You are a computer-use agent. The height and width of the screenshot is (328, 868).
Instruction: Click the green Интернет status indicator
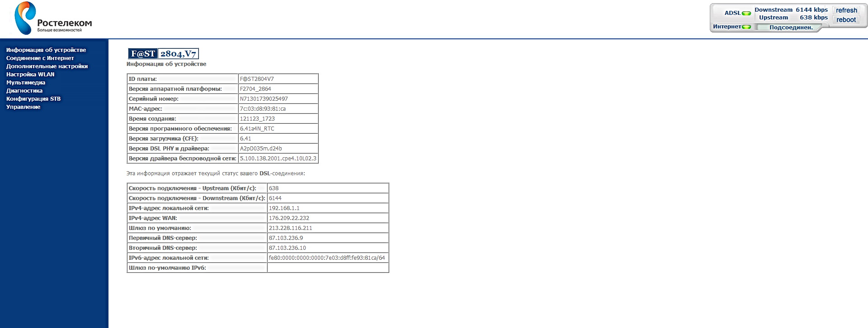pos(746,27)
